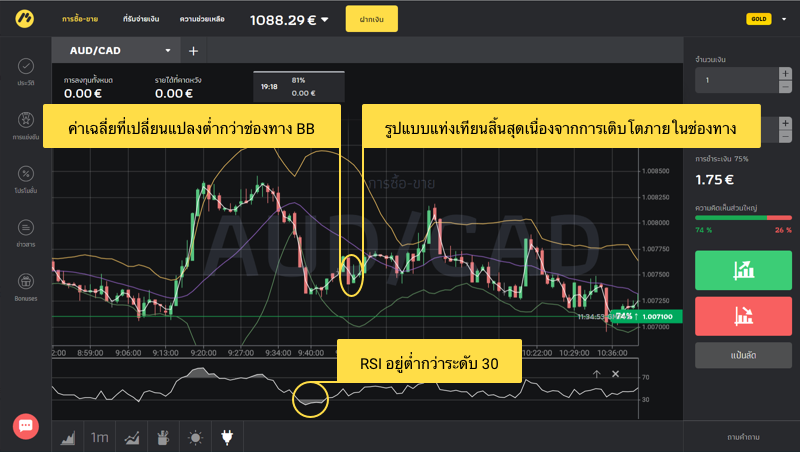Click the yellow ฝากเงิน deposit button
The width and height of the screenshot is (800, 452).
pos(371,19)
